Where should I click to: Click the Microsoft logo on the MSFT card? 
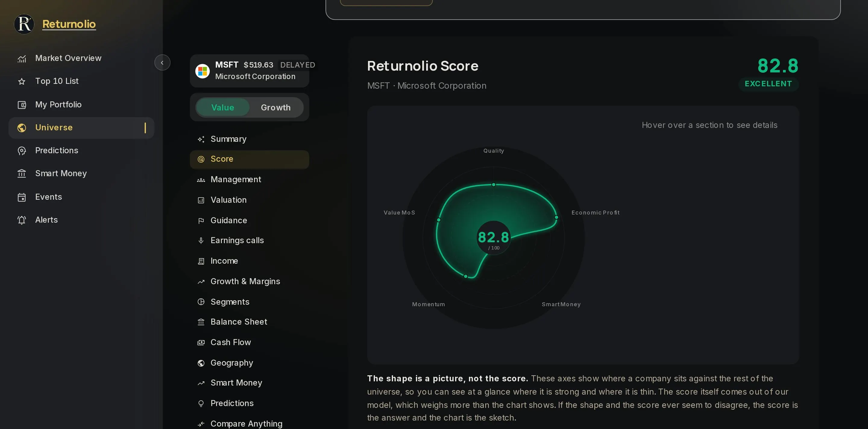coord(203,71)
